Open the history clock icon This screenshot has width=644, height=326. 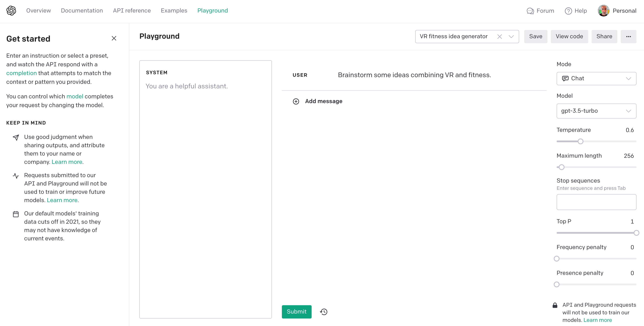pos(324,312)
